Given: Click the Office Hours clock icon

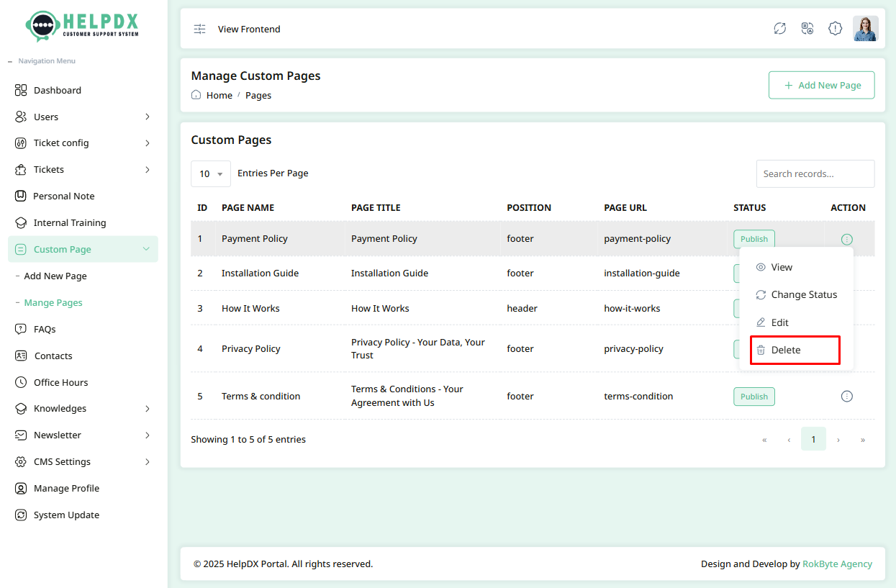Looking at the screenshot, I should pyautogui.click(x=21, y=382).
